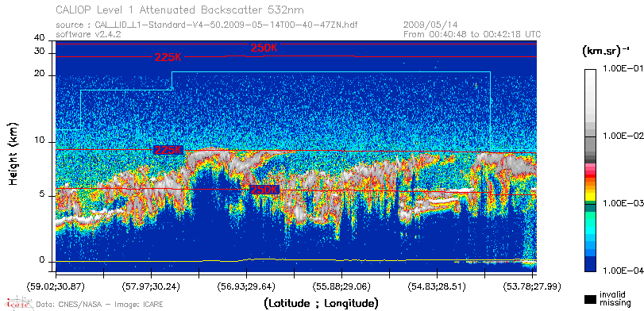Screen dimensions: 644x311
Task: Click 'Data: CNES/NASA - Image: ICARE' credit text
Action: [x=99, y=304]
